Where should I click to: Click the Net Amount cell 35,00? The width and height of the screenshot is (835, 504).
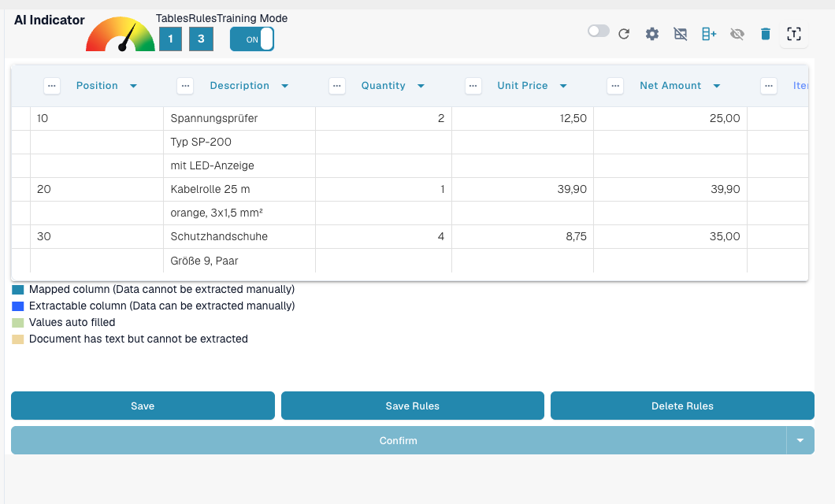pos(670,236)
